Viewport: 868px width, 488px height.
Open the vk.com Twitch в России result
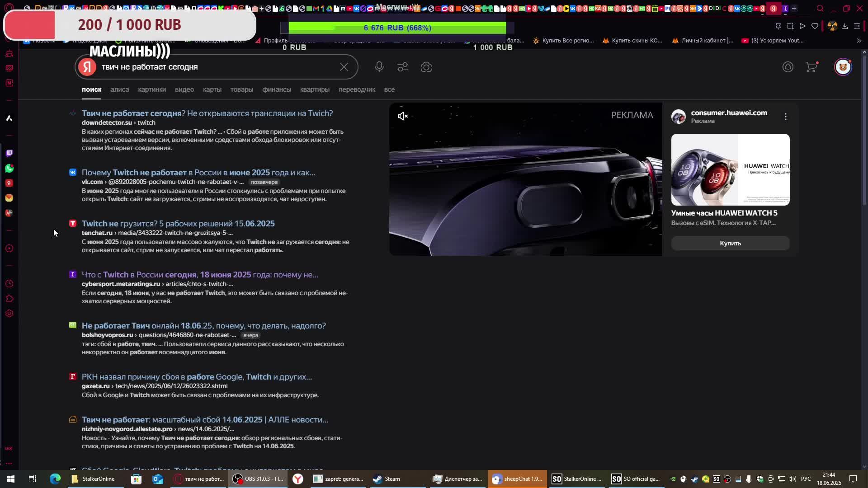(x=198, y=173)
